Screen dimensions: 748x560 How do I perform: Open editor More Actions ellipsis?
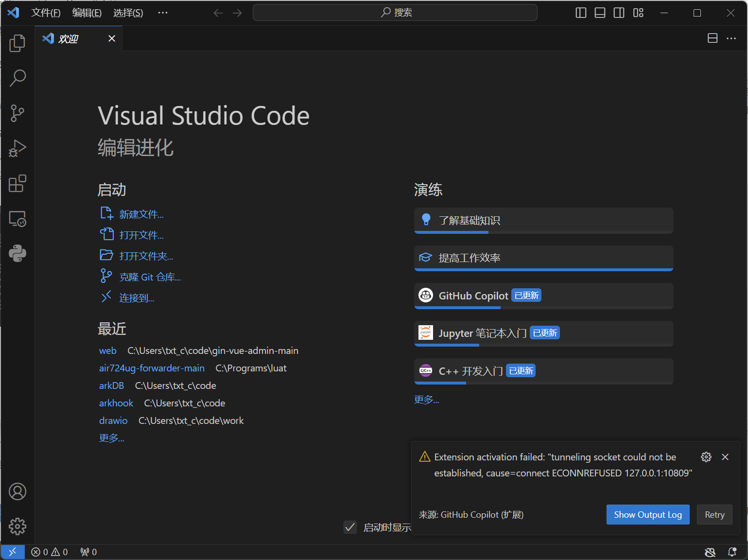tap(731, 38)
